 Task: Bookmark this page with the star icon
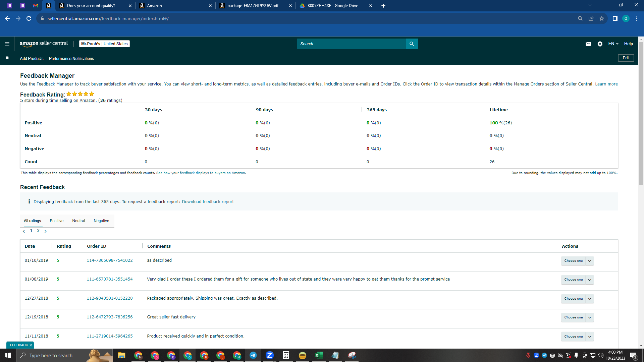coord(602,18)
